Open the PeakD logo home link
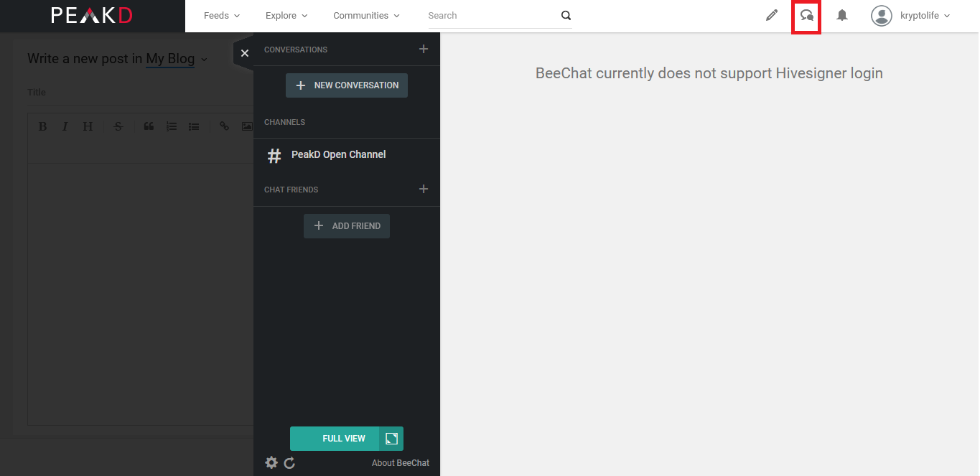 (x=92, y=15)
